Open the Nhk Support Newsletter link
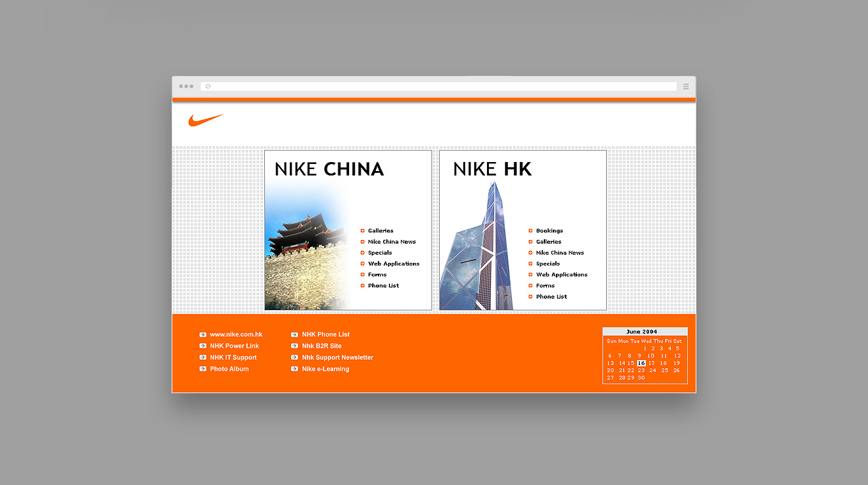Image resolution: width=868 pixels, height=485 pixels. click(337, 357)
